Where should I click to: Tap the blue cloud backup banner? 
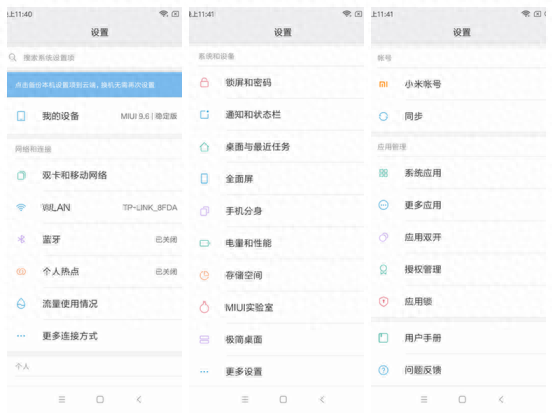95,85
